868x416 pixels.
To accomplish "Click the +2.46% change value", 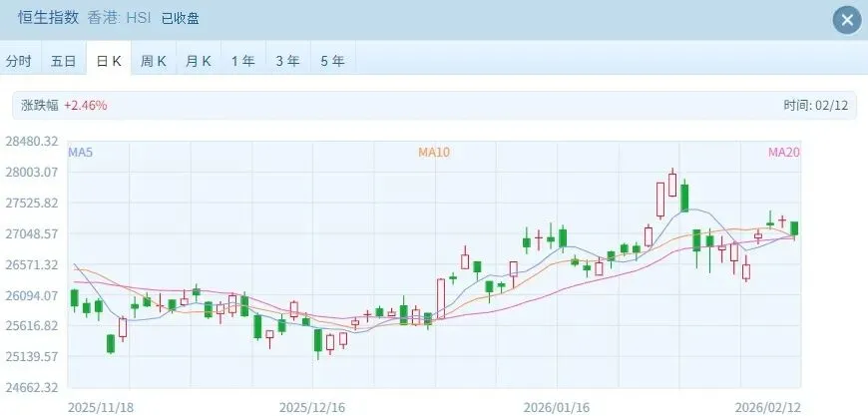I will (85, 105).
